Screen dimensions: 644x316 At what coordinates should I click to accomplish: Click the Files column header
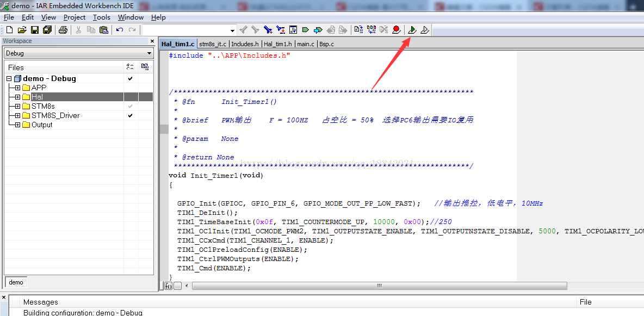point(64,67)
